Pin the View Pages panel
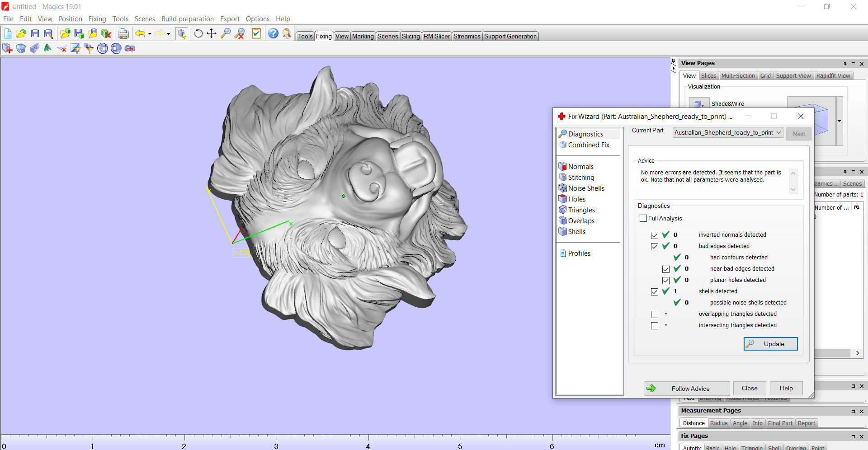This screenshot has width=868, height=450. (x=845, y=64)
